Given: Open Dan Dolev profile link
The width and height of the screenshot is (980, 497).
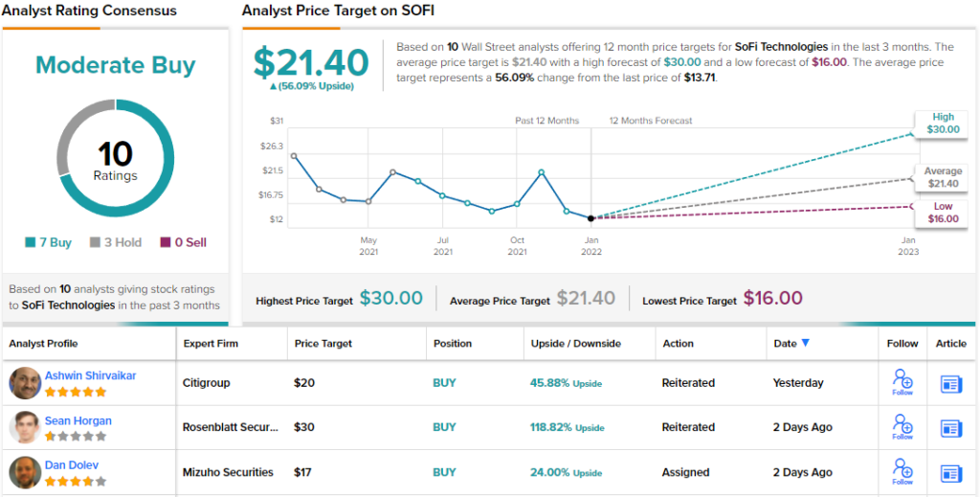Looking at the screenshot, I should pyautogui.click(x=72, y=464).
